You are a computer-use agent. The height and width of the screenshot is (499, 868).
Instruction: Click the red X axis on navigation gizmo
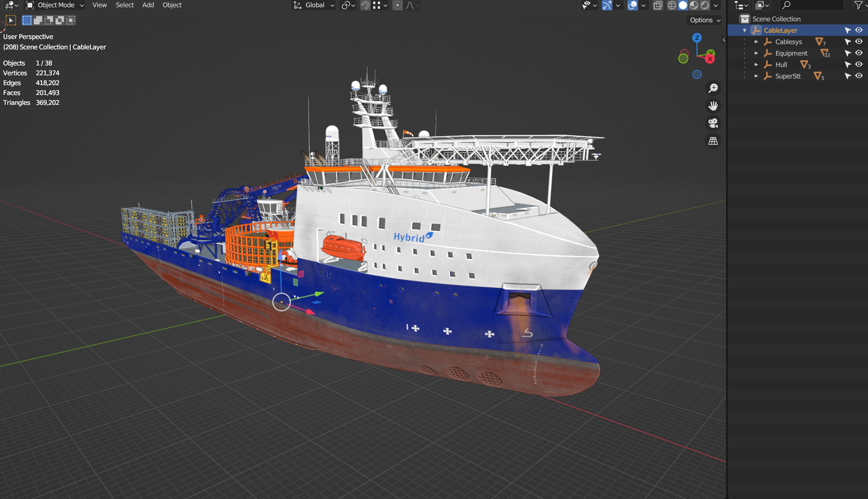coord(709,59)
